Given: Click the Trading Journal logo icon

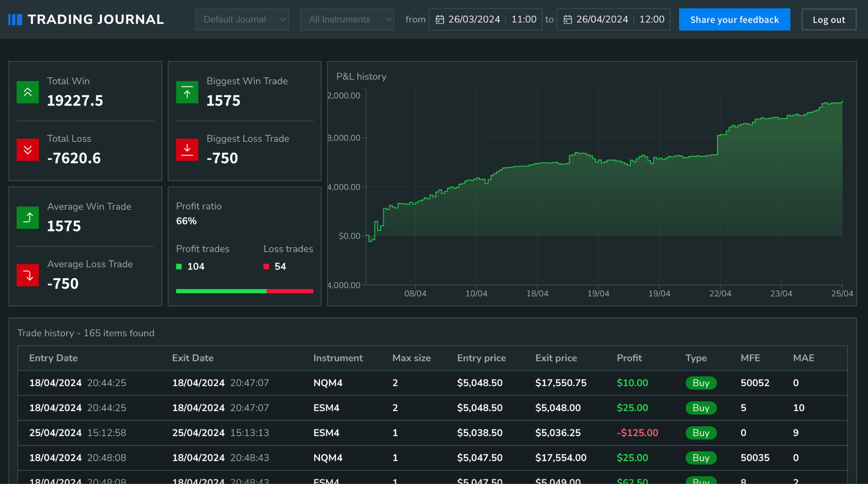Looking at the screenshot, I should (14, 19).
